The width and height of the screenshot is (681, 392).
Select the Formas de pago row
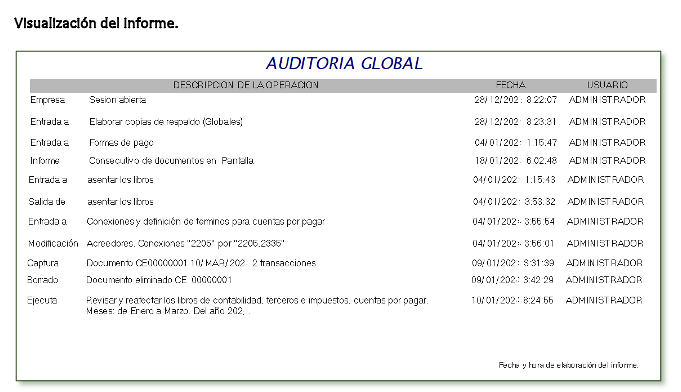(x=338, y=142)
